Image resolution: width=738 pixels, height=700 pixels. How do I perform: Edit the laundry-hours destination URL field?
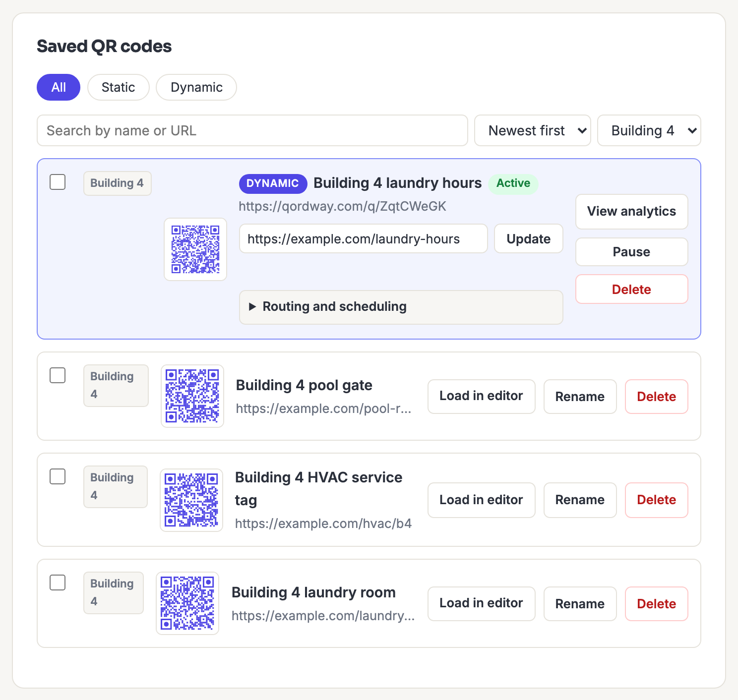(x=364, y=238)
